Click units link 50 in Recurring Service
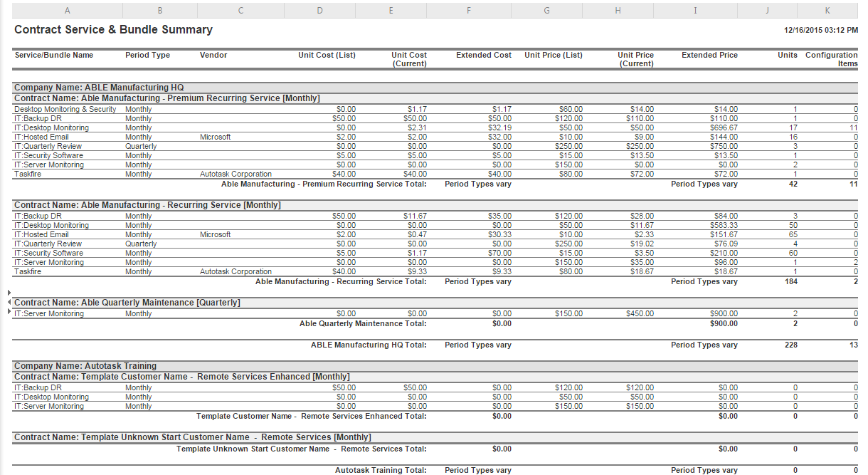 [793, 225]
